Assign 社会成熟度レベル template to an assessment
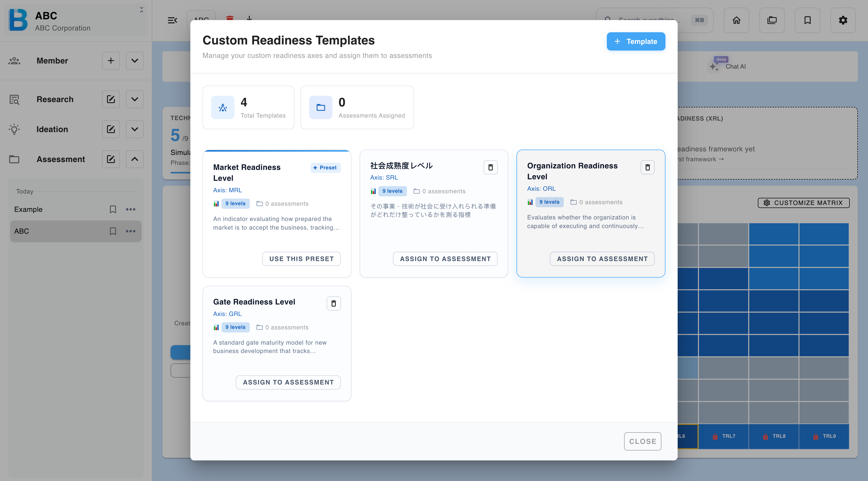The height and width of the screenshot is (481, 868). coord(445,259)
